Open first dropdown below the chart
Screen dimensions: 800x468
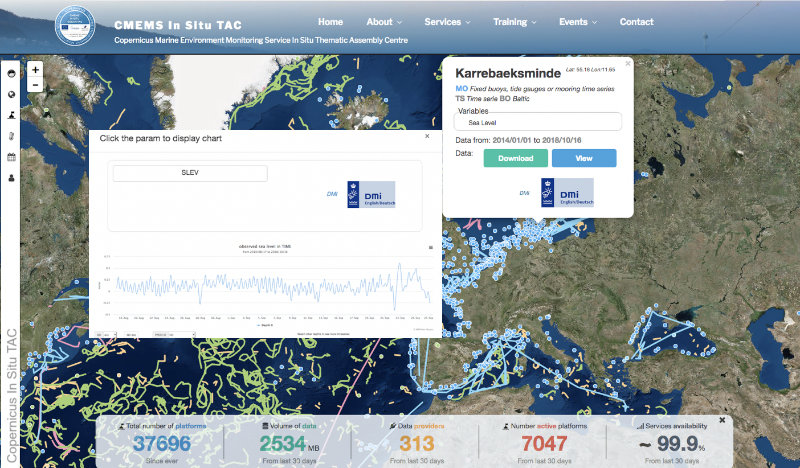click(x=106, y=335)
